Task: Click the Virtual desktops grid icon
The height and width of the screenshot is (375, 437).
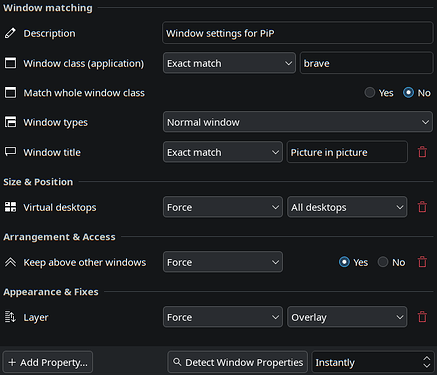Action: (x=10, y=207)
